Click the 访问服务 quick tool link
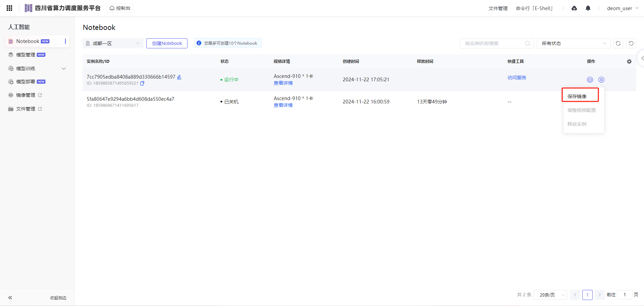 click(x=517, y=78)
